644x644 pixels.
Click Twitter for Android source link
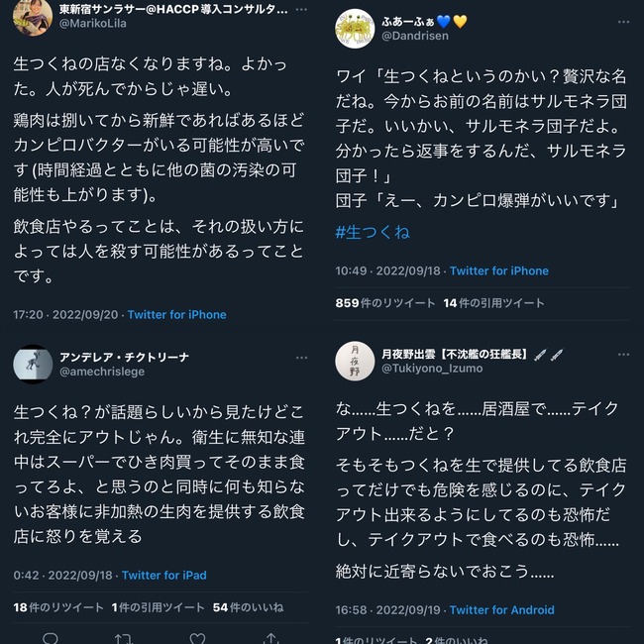pos(502,610)
